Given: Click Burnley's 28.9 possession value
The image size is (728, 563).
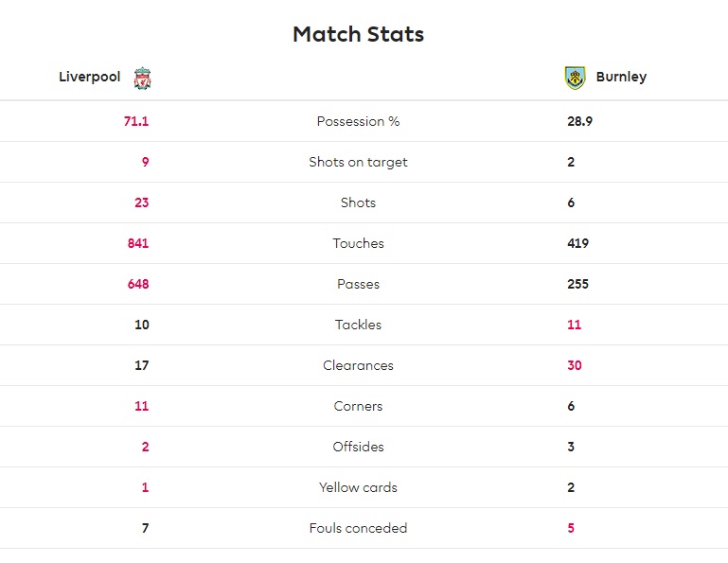Looking at the screenshot, I should [580, 121].
